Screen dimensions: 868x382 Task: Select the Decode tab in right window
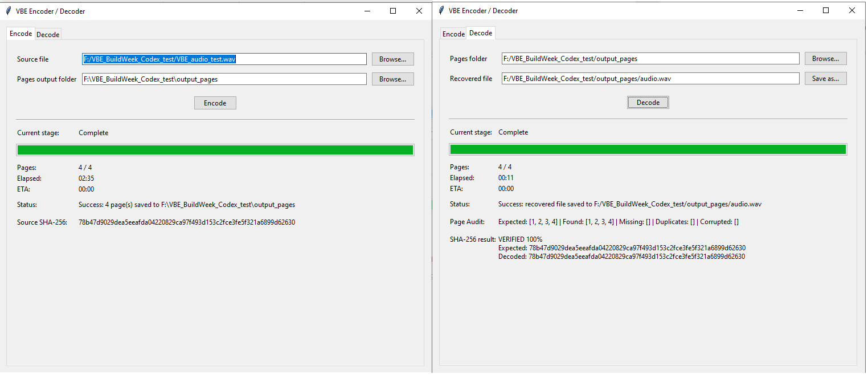tap(481, 33)
